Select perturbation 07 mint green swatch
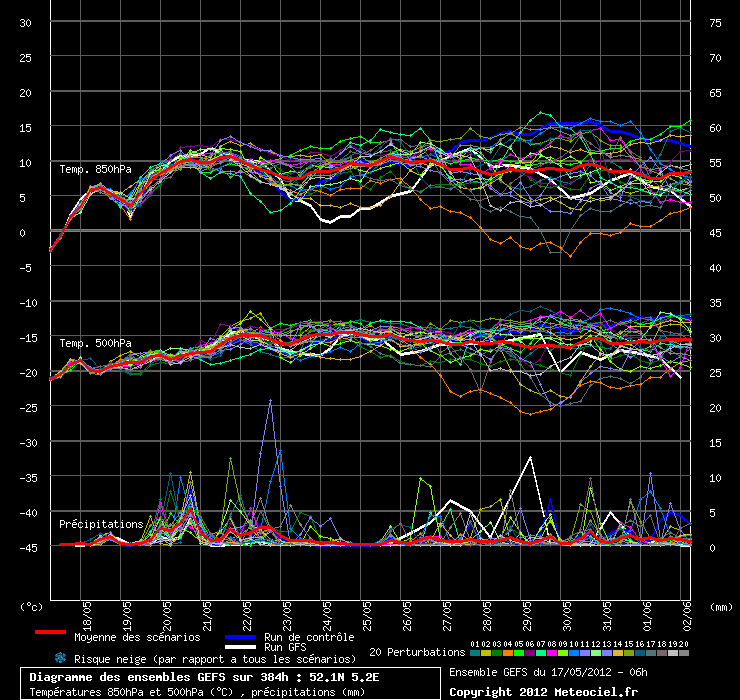Image resolution: width=740 pixels, height=700 pixels. (x=541, y=653)
